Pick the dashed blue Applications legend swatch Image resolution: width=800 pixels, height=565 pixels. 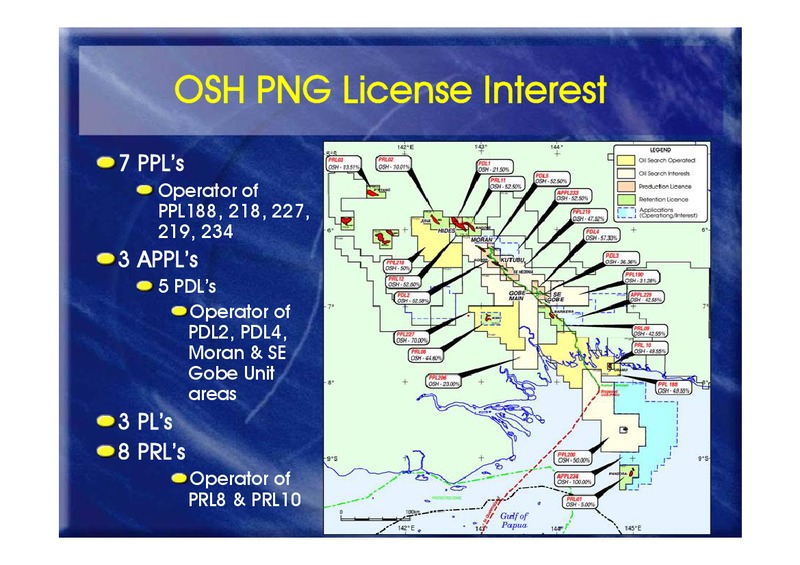pos(626,213)
